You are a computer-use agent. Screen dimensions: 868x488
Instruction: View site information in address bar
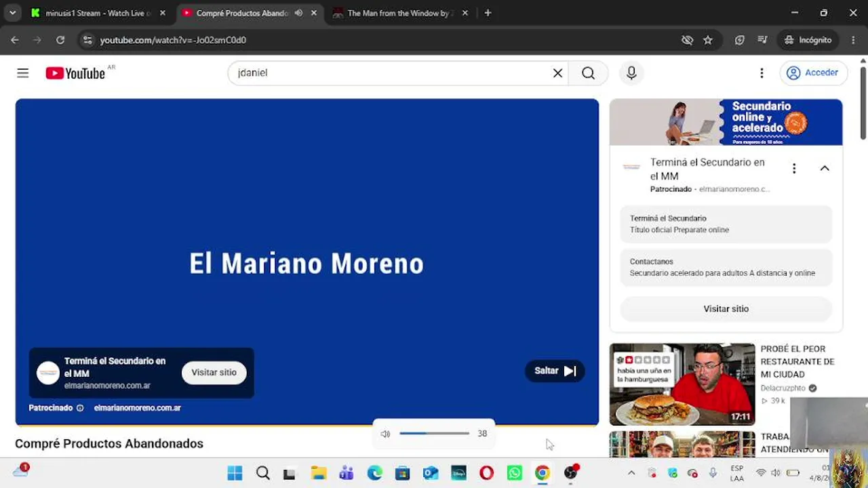(x=87, y=40)
